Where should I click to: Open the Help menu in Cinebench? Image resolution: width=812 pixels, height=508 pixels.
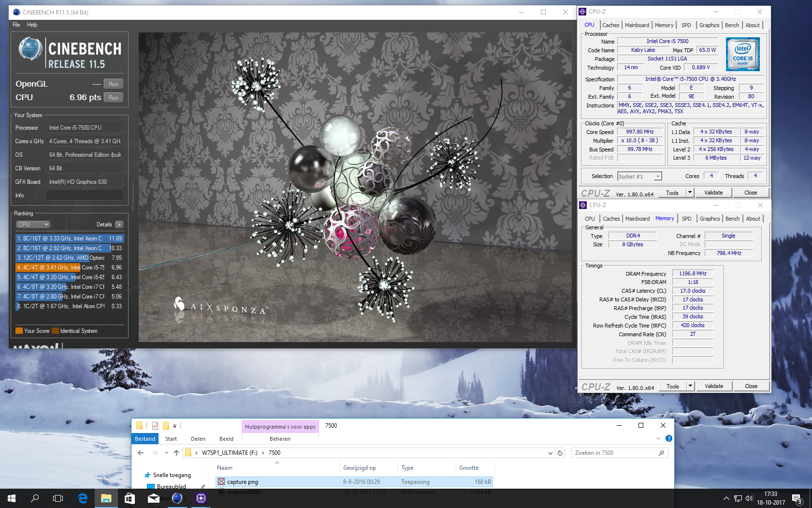(x=32, y=25)
